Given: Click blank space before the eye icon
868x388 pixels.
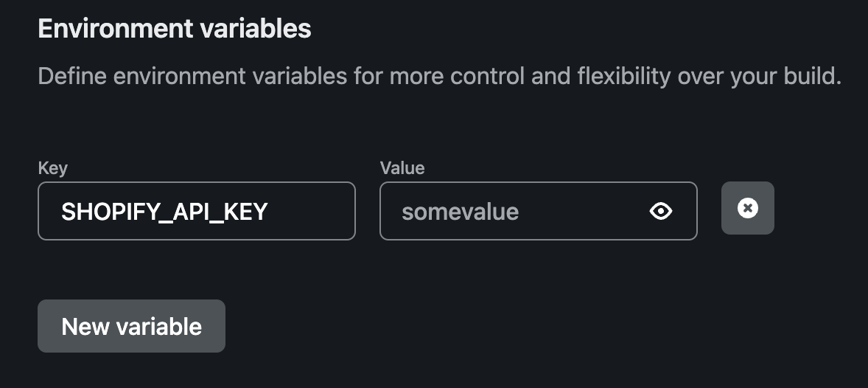Looking at the screenshot, I should click(584, 211).
